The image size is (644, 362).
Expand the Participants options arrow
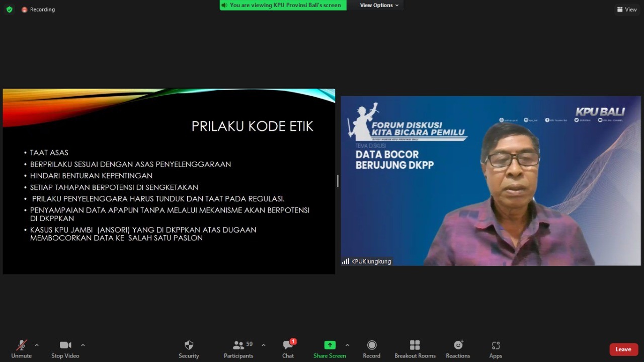(x=264, y=345)
